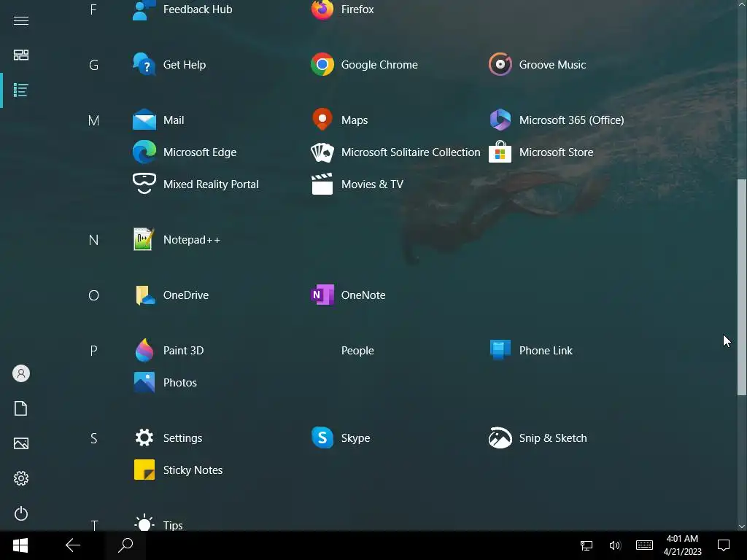
Task: Launch Firefox from the app list
Action: pyautogui.click(x=322, y=9)
